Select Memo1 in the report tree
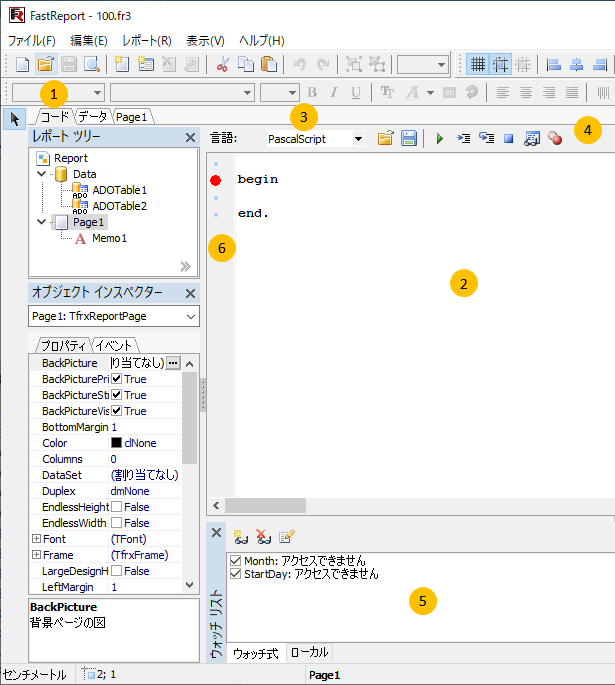Image resolution: width=615 pixels, height=685 pixels. tap(108, 239)
